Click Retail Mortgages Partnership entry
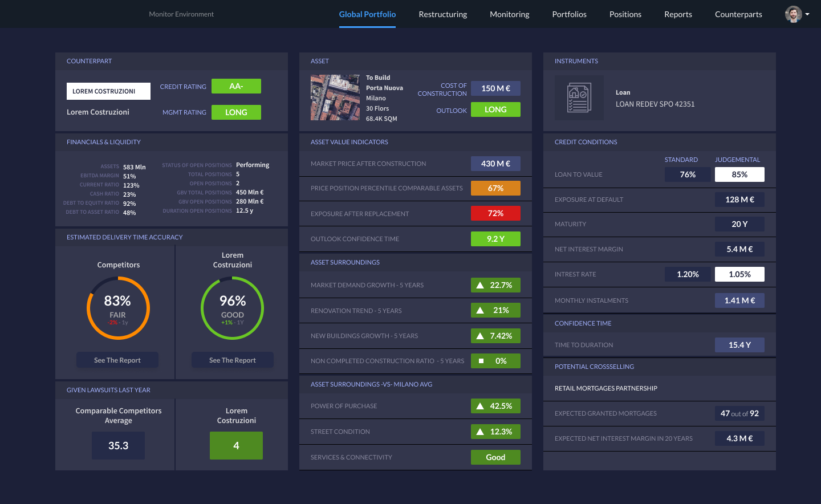Image resolution: width=821 pixels, height=504 pixels. (x=606, y=388)
